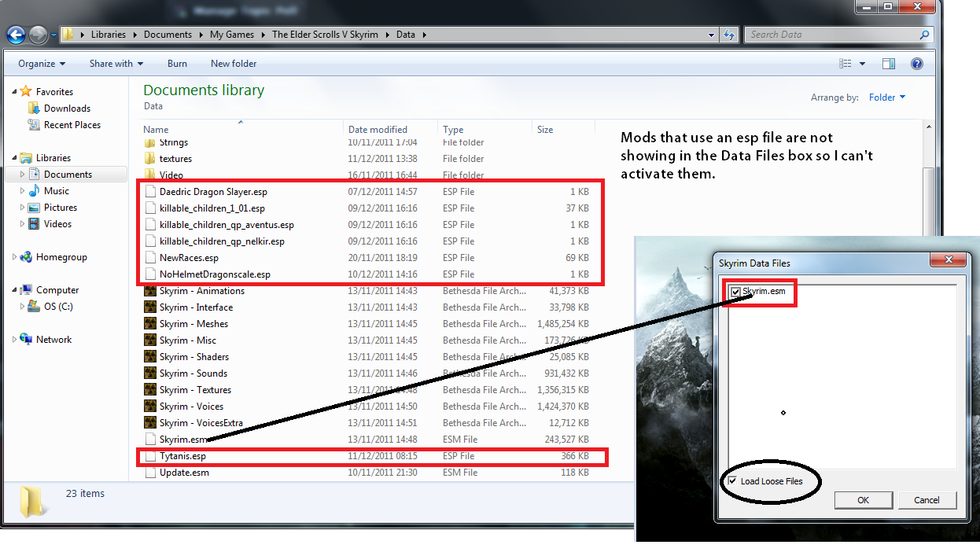
Task: Click the Back navigation arrow
Action: click(17, 35)
